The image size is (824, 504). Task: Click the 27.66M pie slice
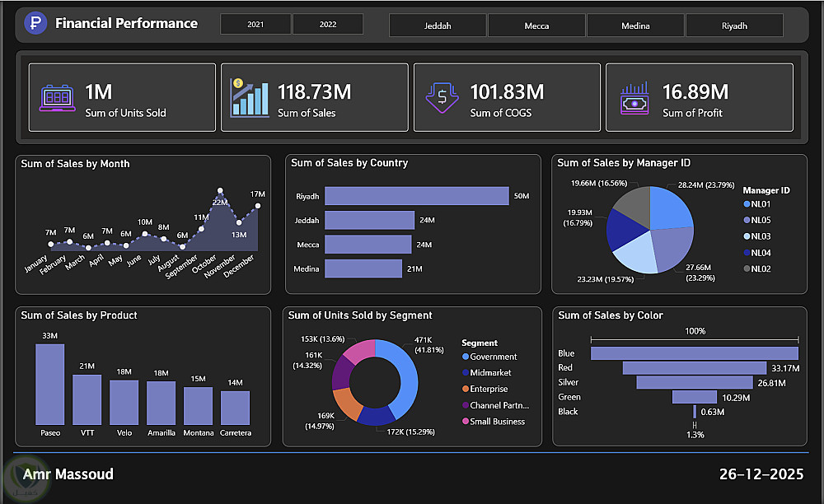(x=674, y=248)
